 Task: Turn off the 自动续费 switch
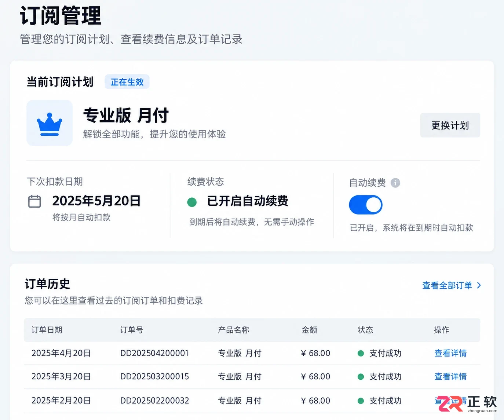pos(365,205)
